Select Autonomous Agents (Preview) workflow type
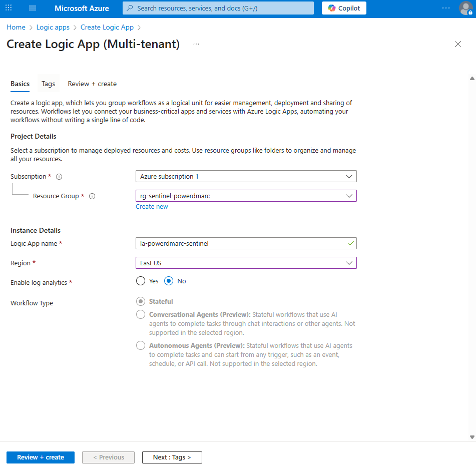 (x=141, y=345)
